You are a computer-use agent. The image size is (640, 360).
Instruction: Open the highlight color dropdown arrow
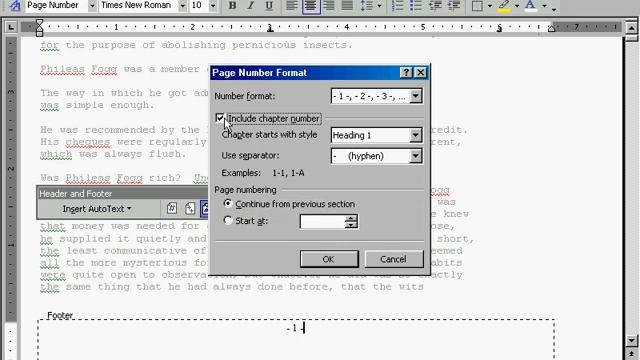coord(517,6)
